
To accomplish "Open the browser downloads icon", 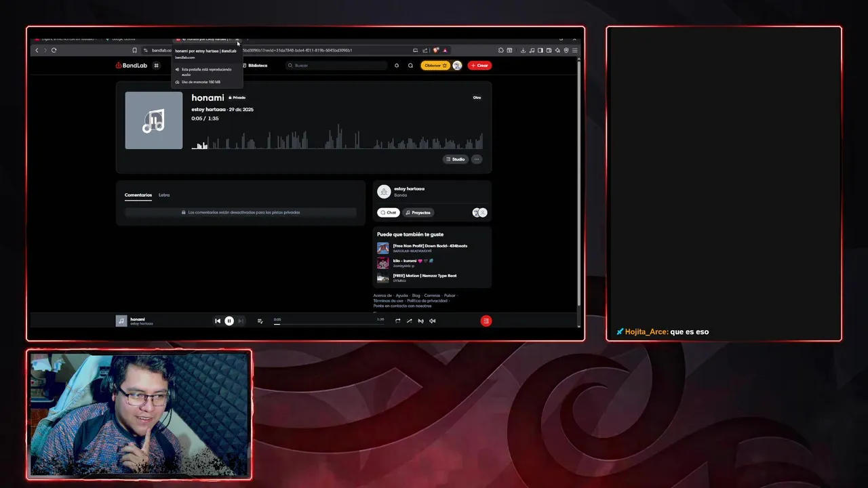I will click(x=524, y=50).
